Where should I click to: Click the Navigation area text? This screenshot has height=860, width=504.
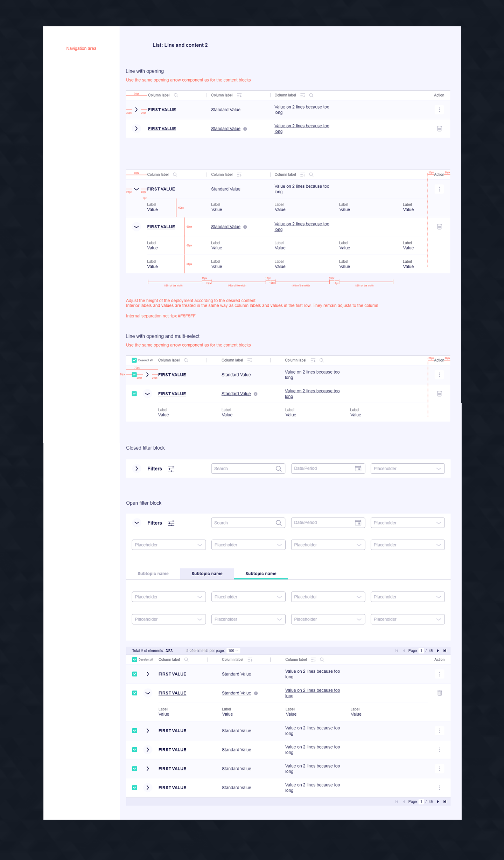(x=81, y=48)
